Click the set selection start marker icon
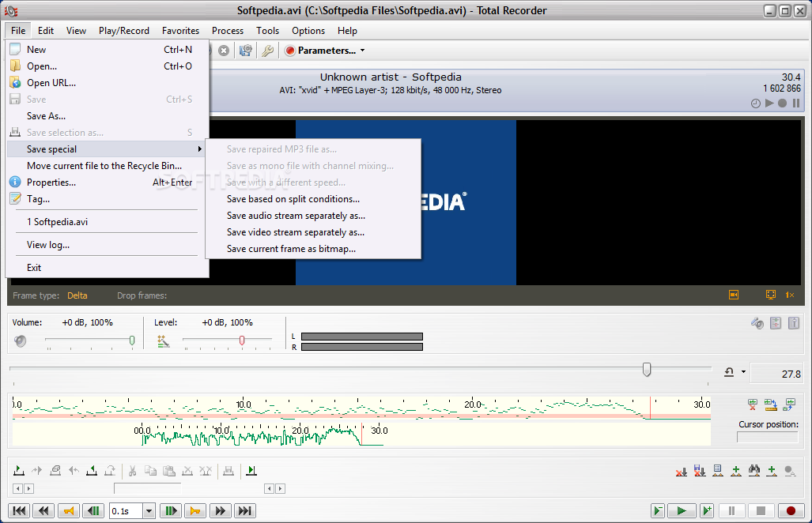The height and width of the screenshot is (523, 812). 19,470
